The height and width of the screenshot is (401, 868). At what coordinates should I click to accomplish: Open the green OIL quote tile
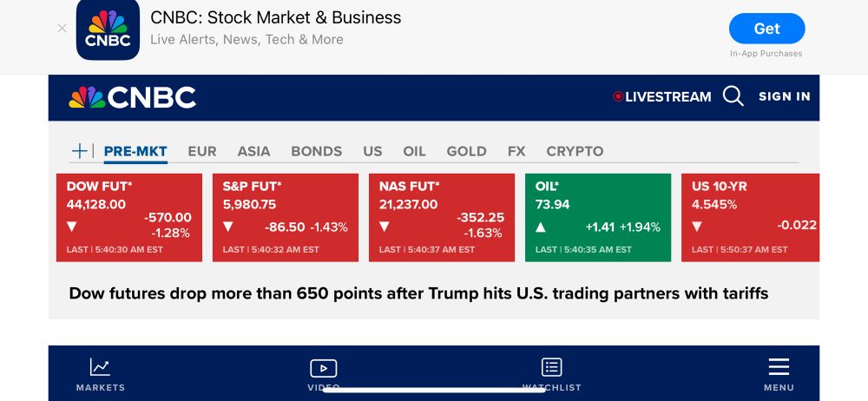point(598,218)
